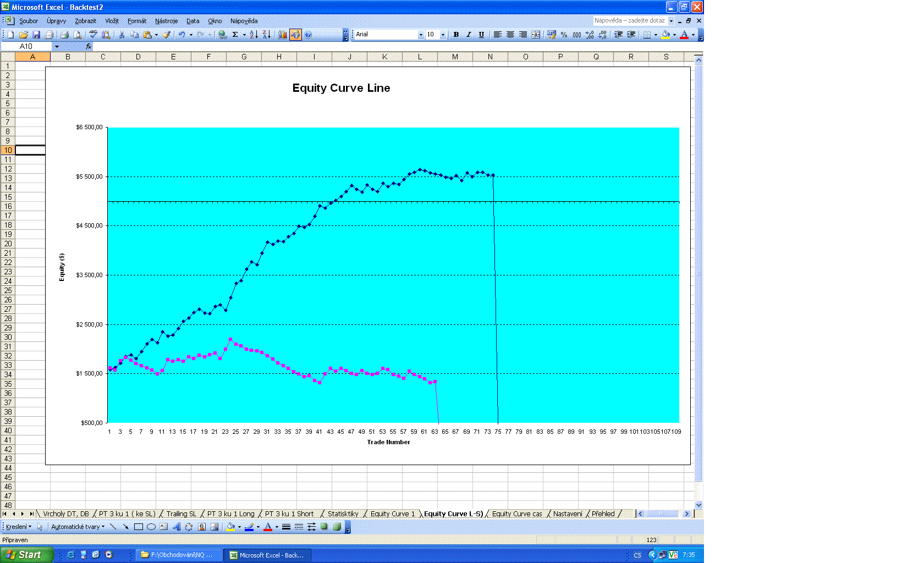Cut the selection with the scissors icon

(x=122, y=35)
